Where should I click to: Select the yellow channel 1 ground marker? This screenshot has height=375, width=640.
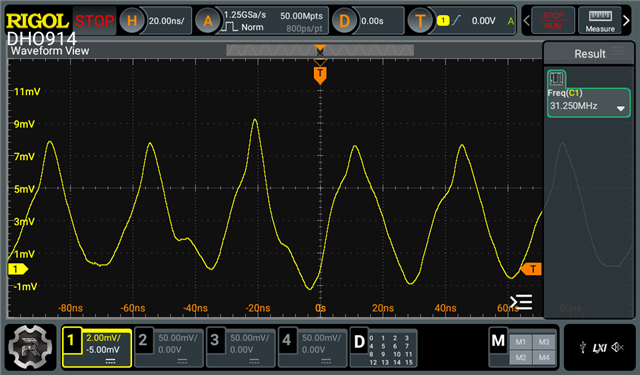[x=18, y=269]
